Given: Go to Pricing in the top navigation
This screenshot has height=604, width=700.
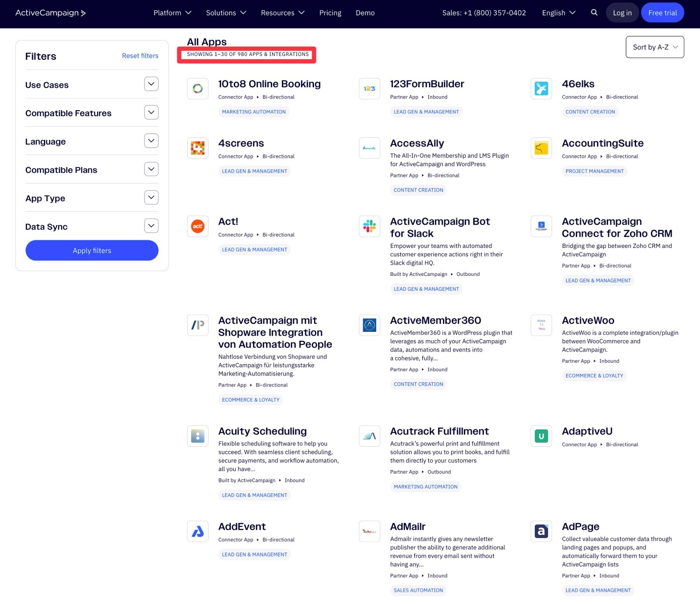Looking at the screenshot, I should 330,13.
